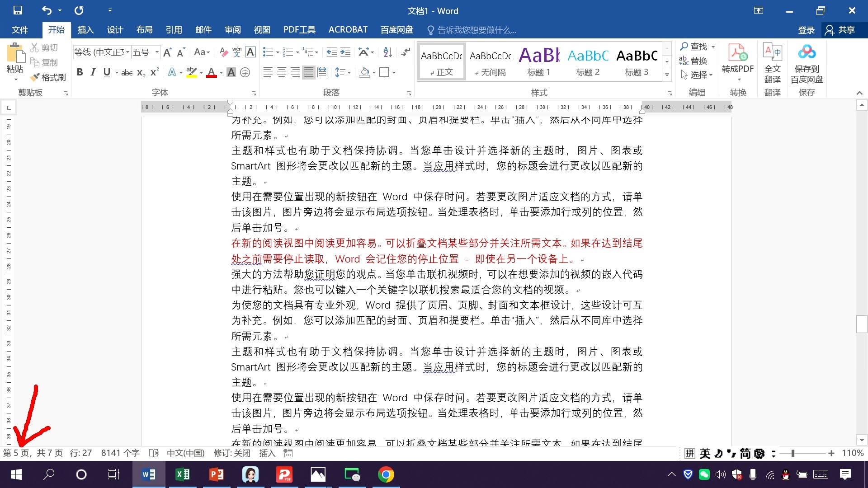Expand underline style dropdown arrow
Image resolution: width=868 pixels, height=488 pixels.
point(117,72)
